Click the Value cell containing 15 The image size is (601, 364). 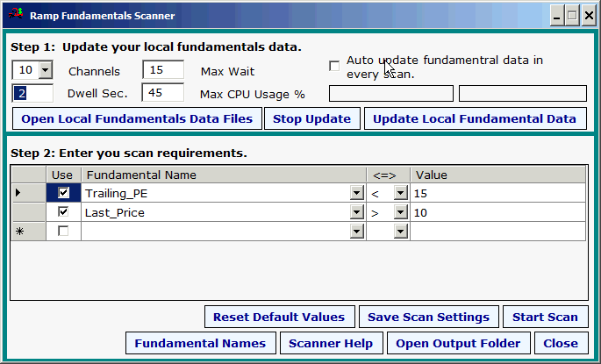click(x=497, y=193)
